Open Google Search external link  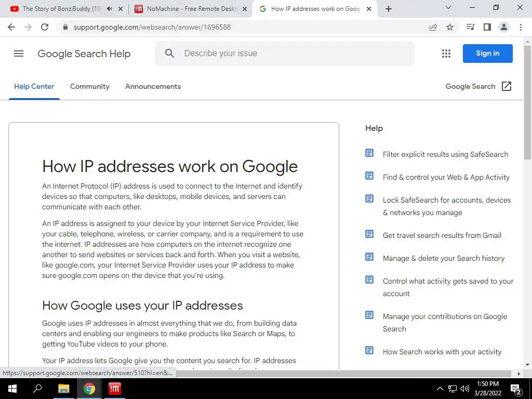click(x=478, y=87)
